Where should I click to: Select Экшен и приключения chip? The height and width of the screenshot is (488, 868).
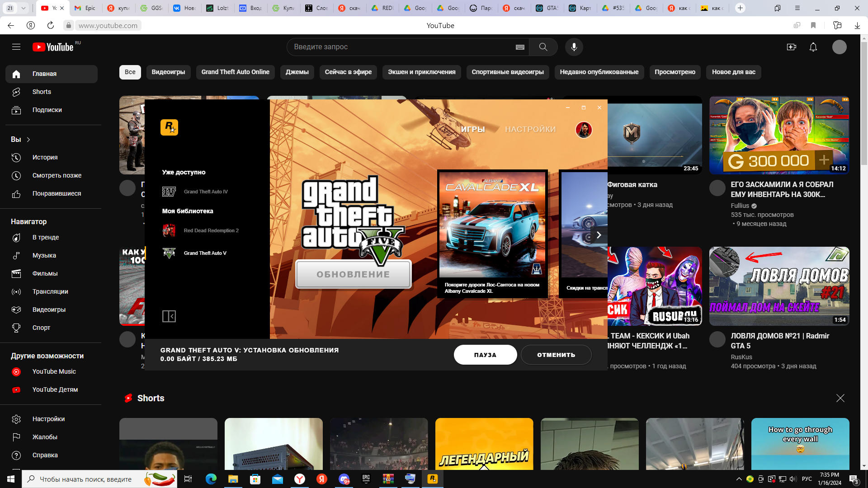[421, 72]
